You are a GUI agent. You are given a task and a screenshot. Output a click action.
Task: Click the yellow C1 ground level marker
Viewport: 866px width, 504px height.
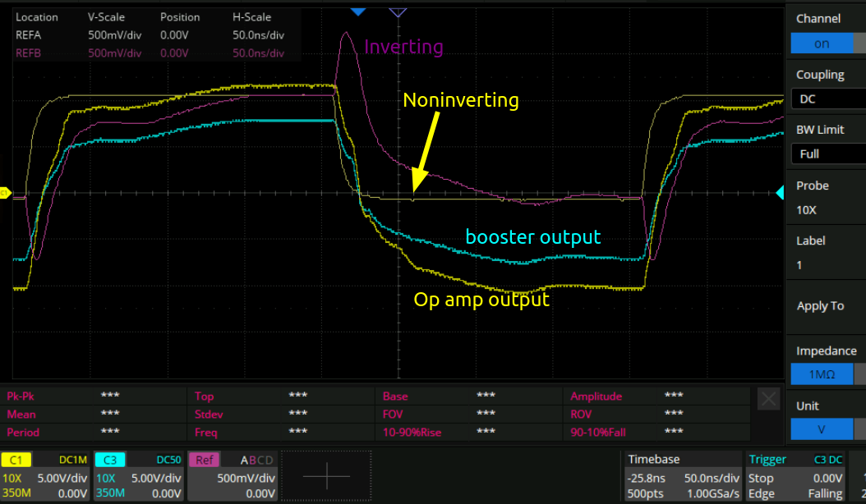4,193
